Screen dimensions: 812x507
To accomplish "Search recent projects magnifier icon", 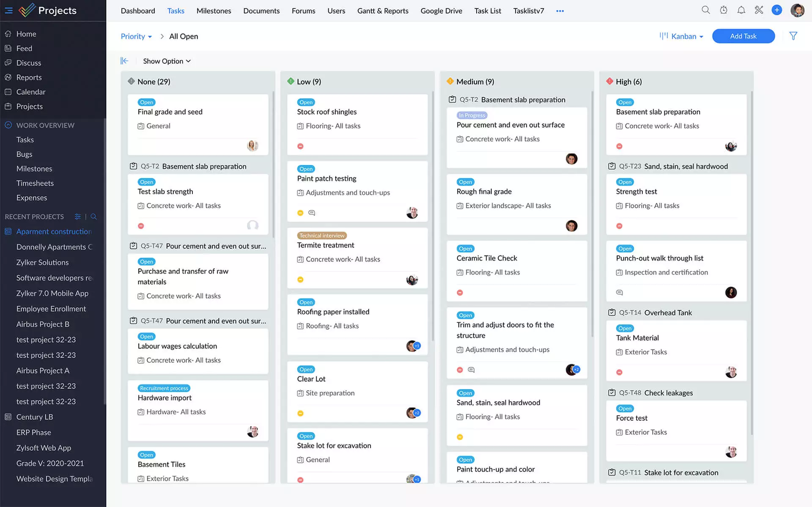I will [x=93, y=217].
